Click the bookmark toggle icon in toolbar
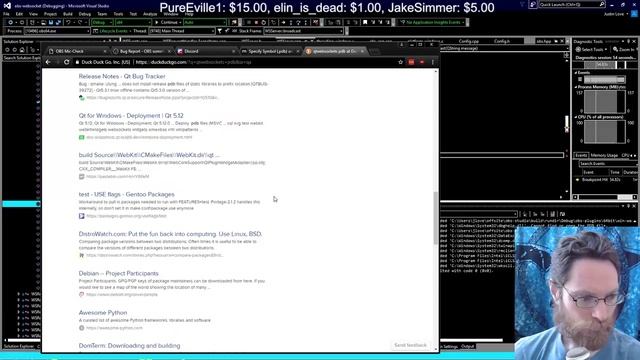 pos(365,22)
